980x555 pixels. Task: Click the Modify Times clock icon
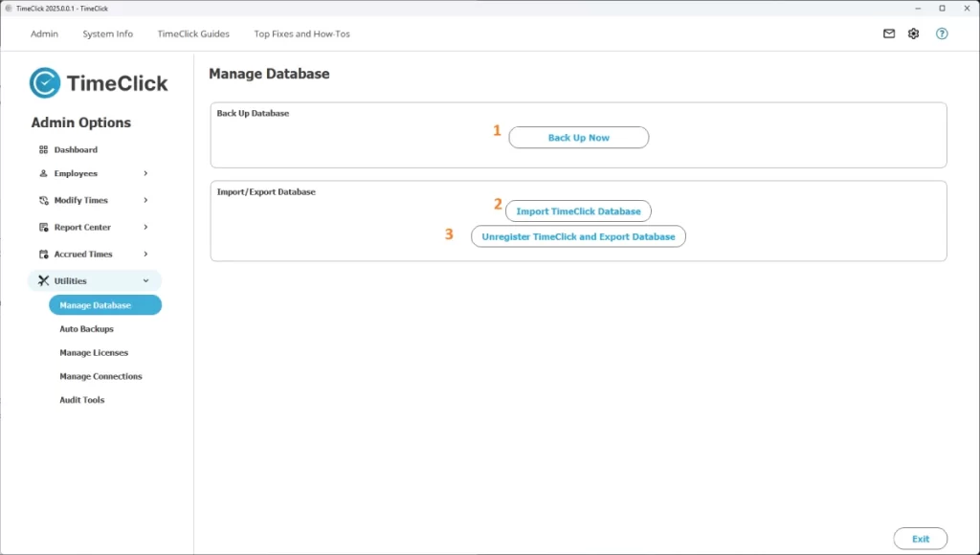(42, 200)
